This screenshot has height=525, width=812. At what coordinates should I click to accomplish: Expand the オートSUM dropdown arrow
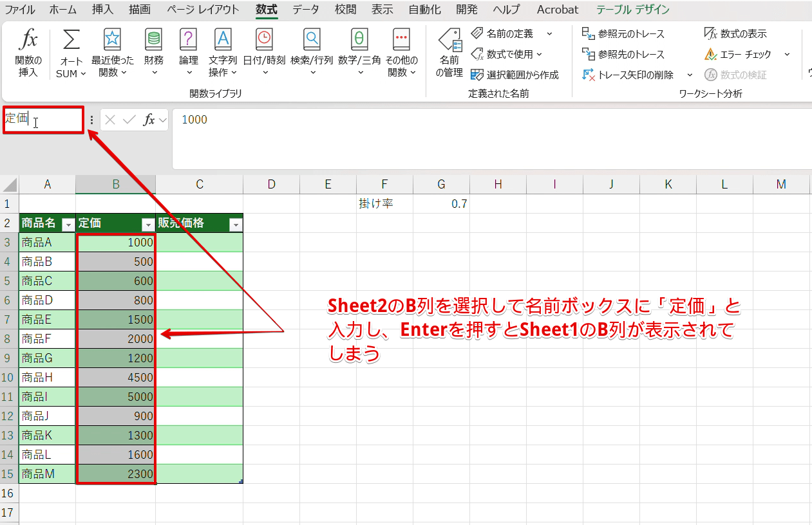(83, 74)
